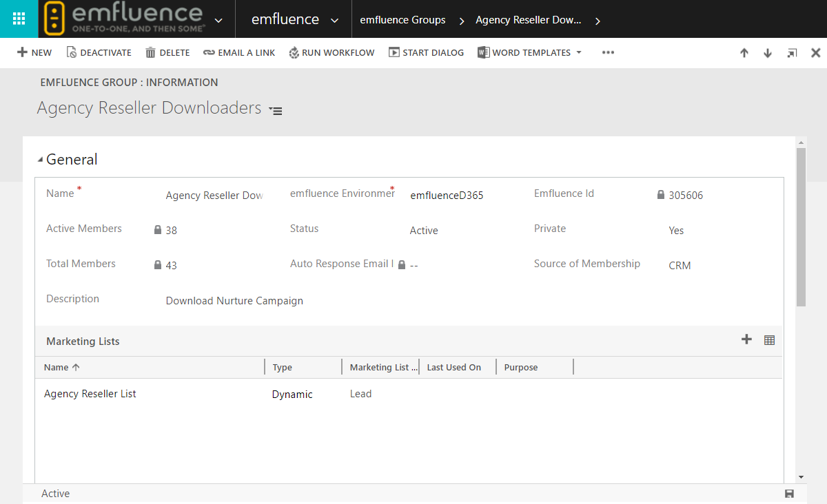Open the app launcher waffle icon

click(19, 19)
